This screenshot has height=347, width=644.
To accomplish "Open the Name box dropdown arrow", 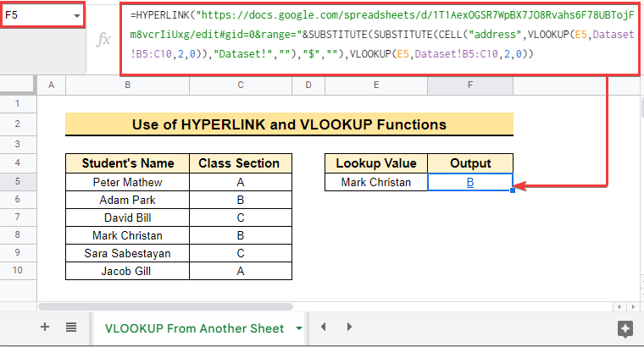I will [77, 15].
